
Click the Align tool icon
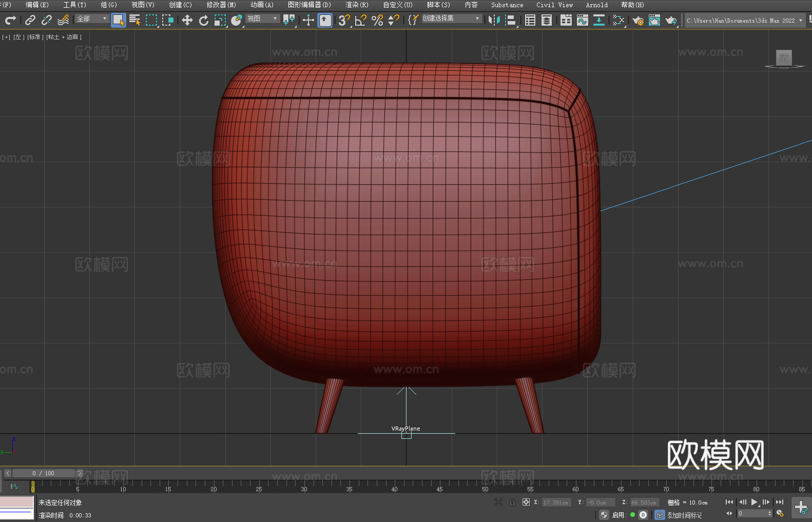click(511, 20)
